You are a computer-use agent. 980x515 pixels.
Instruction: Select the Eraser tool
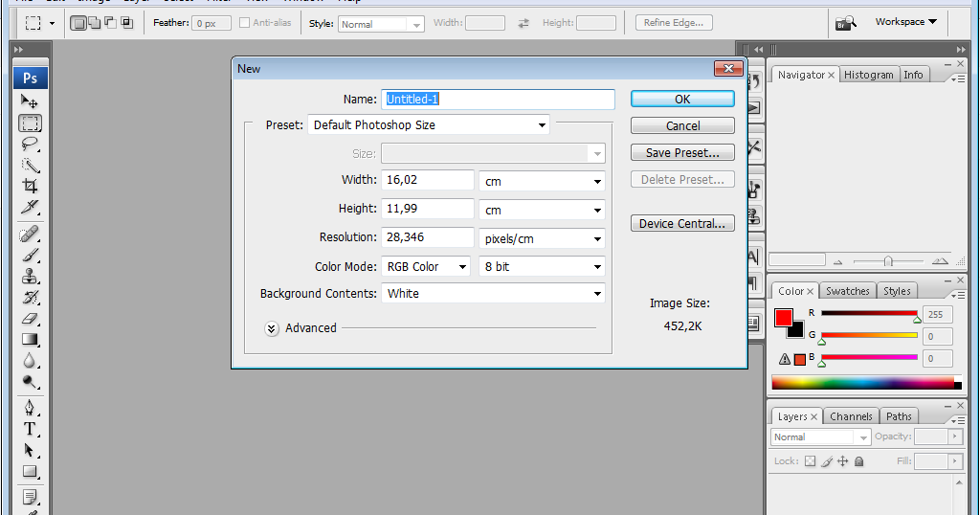point(30,319)
